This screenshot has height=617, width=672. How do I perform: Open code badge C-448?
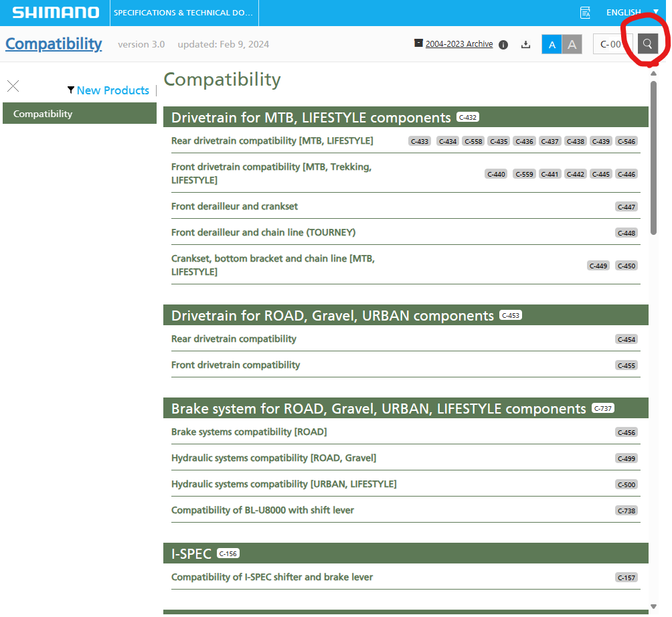tap(626, 233)
